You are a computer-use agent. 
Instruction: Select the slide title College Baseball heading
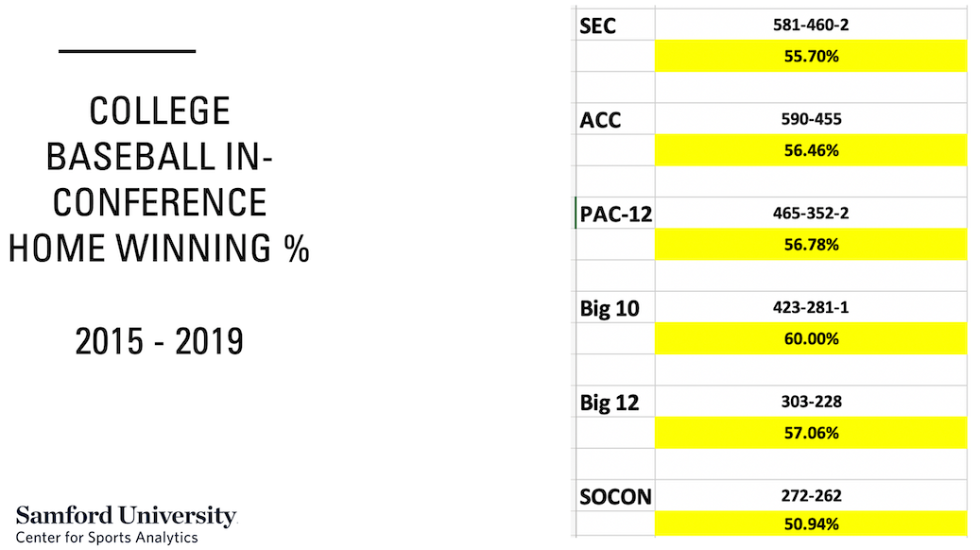click(x=159, y=180)
